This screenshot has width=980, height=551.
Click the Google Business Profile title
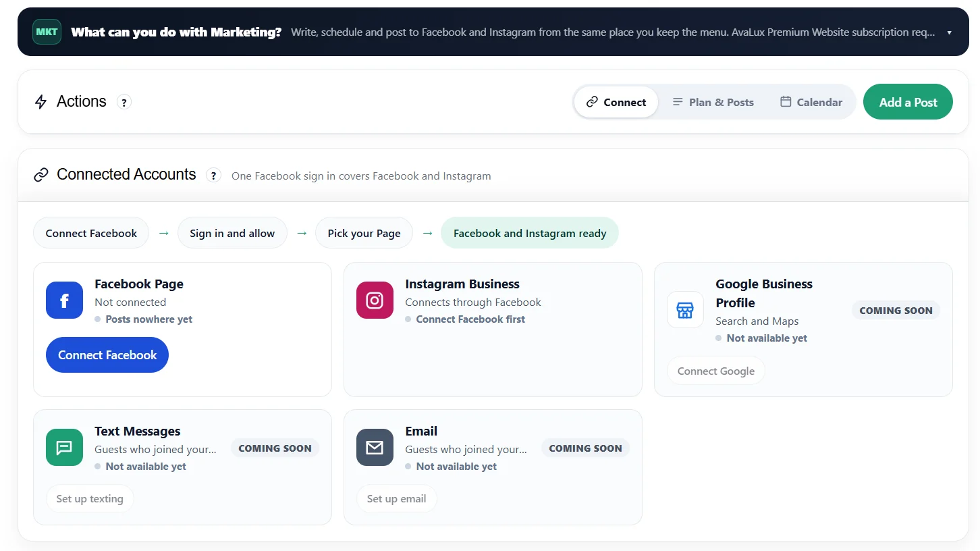[x=764, y=294]
